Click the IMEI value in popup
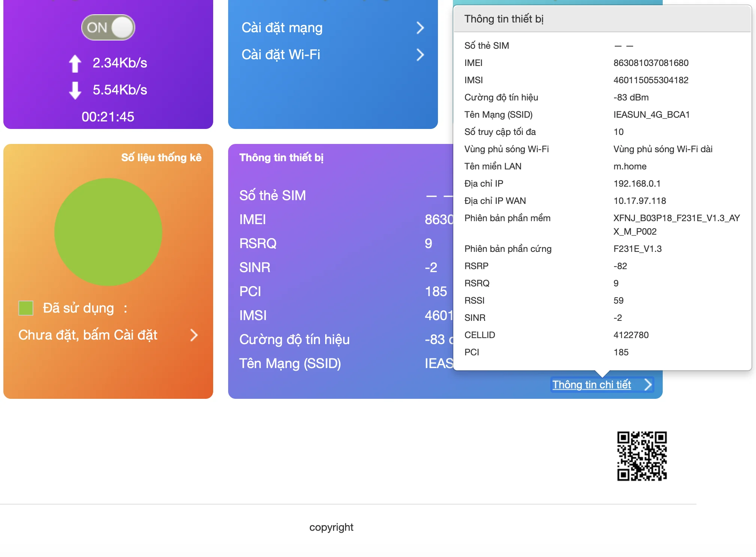756x557 pixels. click(651, 63)
